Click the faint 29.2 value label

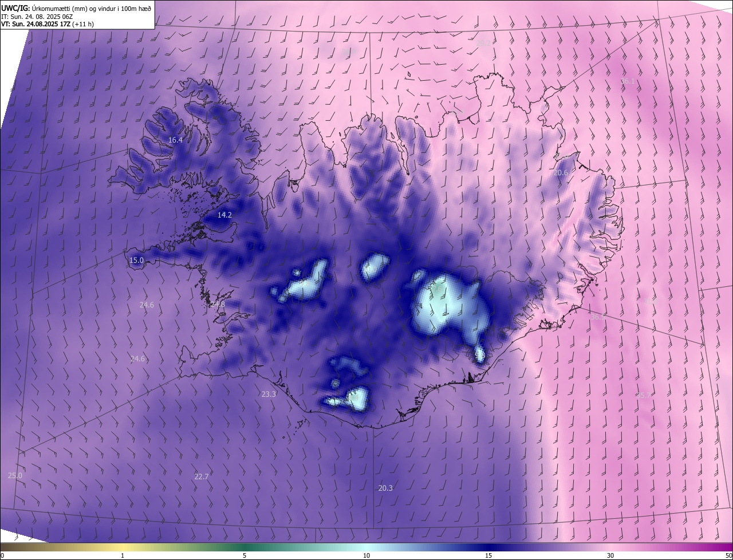tap(483, 43)
